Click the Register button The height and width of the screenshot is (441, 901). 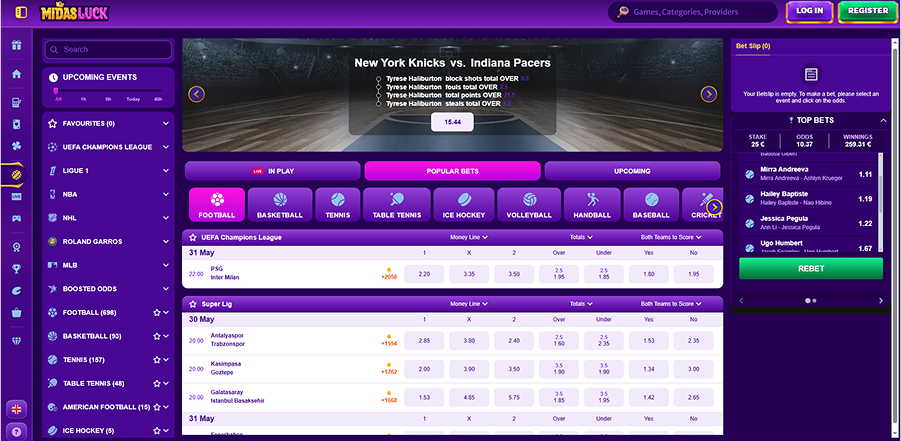pyautogui.click(x=868, y=11)
